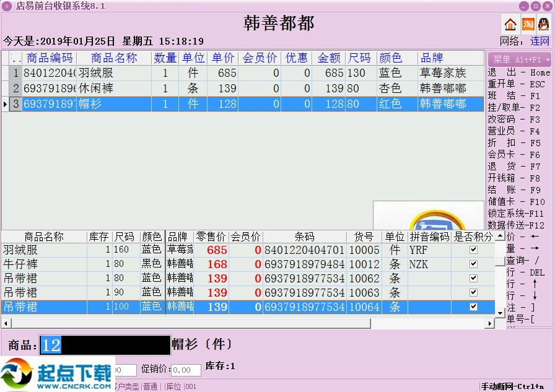This screenshot has width=555, height=392.
Task: Select 重开单 - ESC entry
Action: [516, 84]
